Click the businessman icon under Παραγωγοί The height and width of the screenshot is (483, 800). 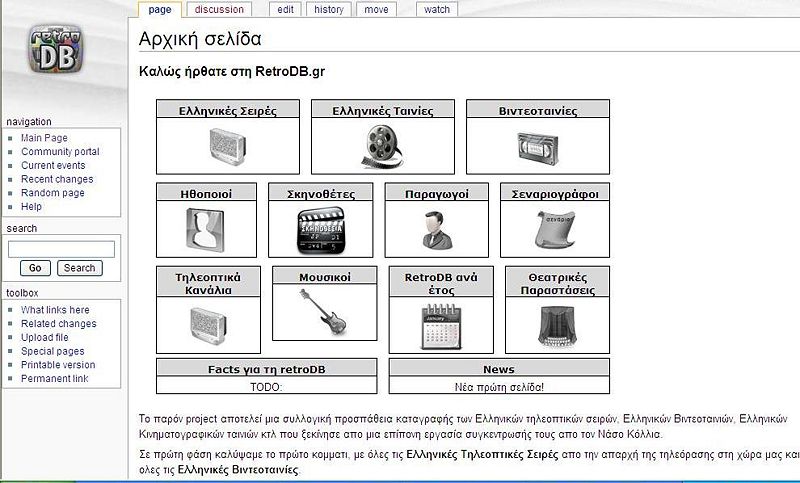pyautogui.click(x=437, y=231)
